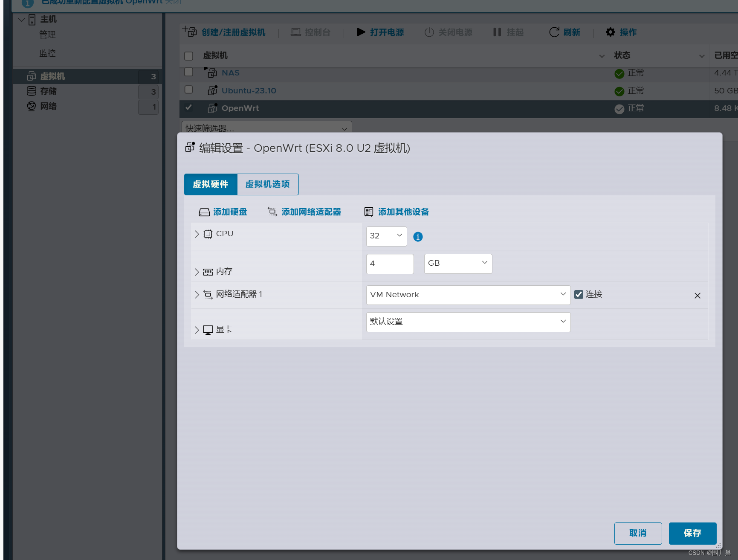Click 添加硬盘 to add a disk
The height and width of the screenshot is (560, 738).
(223, 212)
